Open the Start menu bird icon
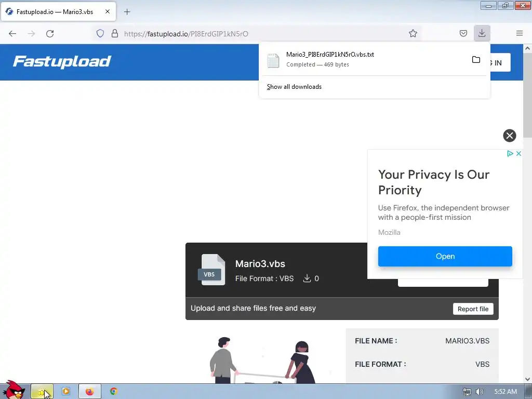The image size is (532, 399). 14,390
